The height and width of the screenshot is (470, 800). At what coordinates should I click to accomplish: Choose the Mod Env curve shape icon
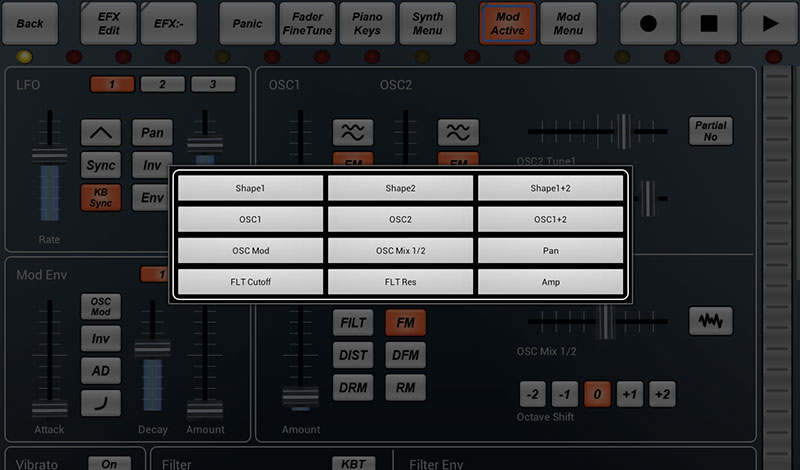pos(101,403)
